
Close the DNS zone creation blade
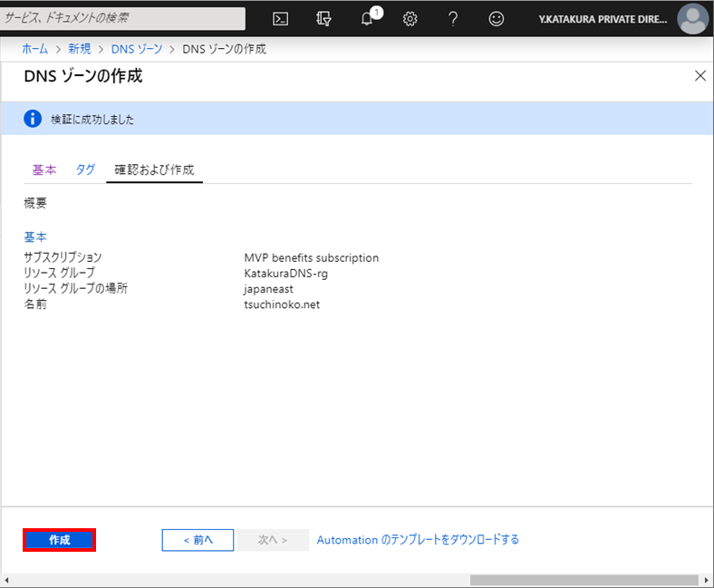700,75
